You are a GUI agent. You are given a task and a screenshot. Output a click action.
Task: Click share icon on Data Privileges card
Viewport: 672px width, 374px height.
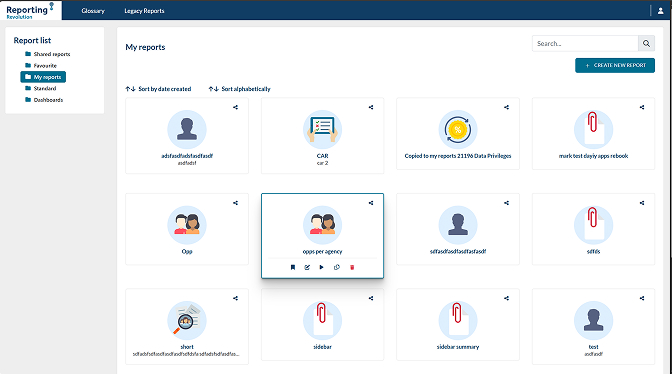click(x=506, y=107)
